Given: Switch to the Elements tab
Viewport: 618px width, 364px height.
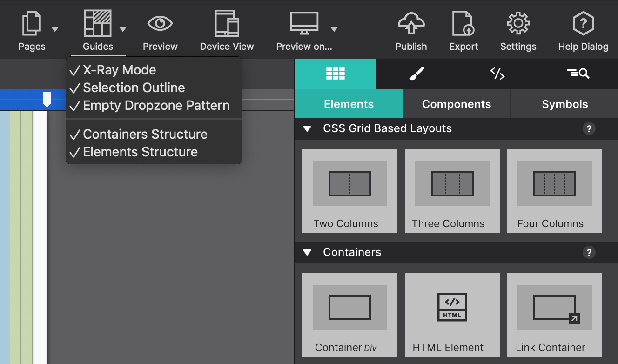Looking at the screenshot, I should click(349, 104).
